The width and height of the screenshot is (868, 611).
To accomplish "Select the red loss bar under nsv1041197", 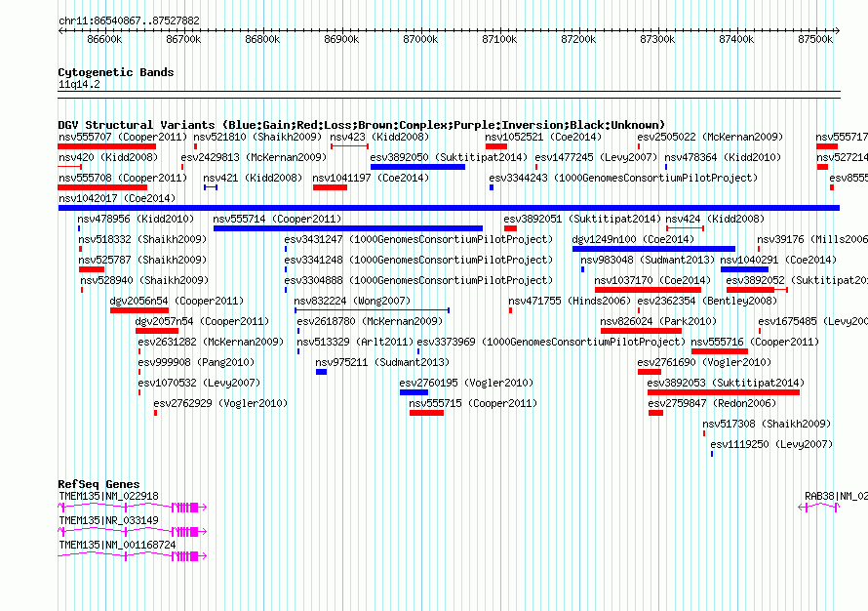I will 330,187.
